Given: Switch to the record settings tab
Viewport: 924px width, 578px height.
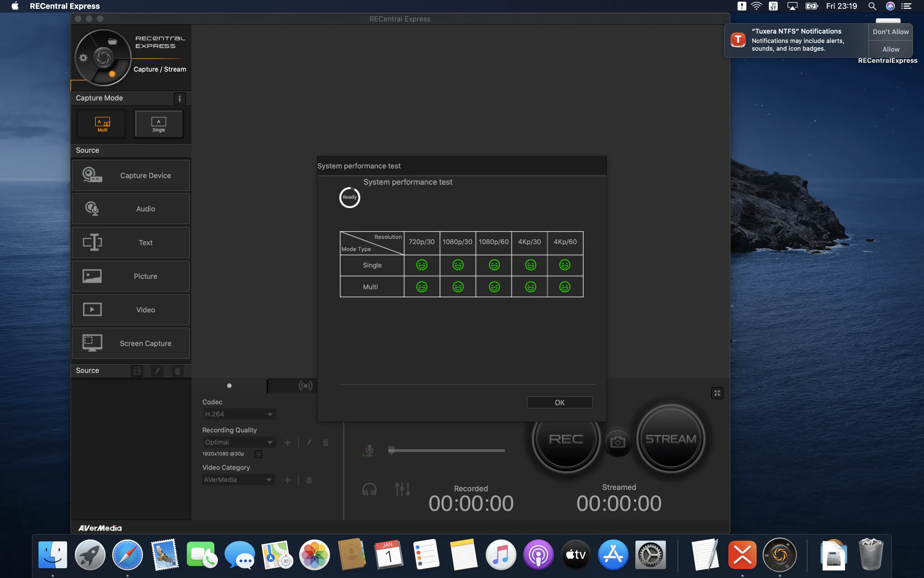Looking at the screenshot, I should (x=229, y=386).
